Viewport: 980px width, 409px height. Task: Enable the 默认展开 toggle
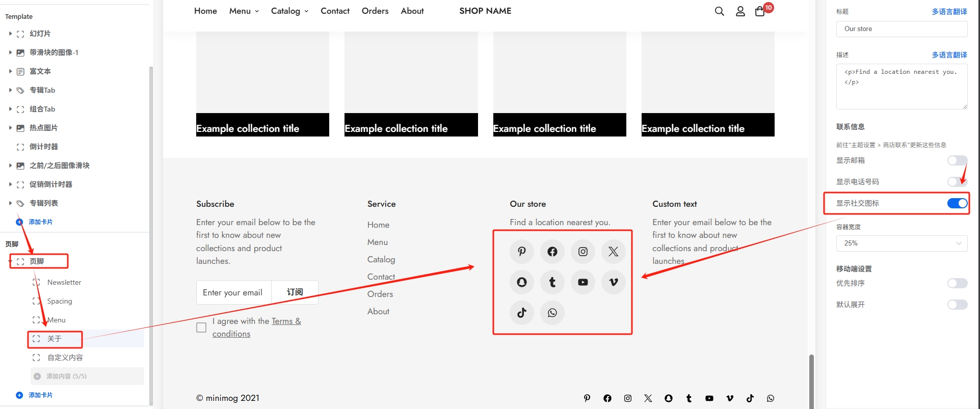click(957, 305)
